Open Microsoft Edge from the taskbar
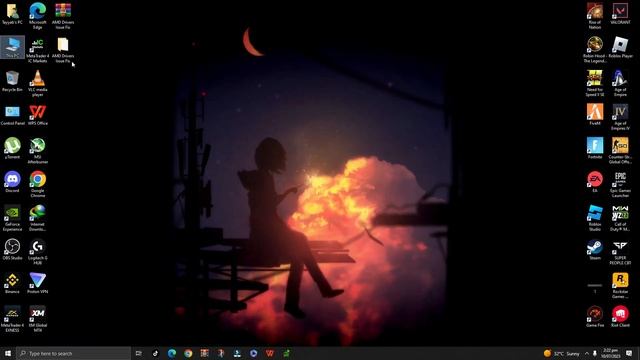This screenshot has width=640, height=360. click(x=171, y=353)
